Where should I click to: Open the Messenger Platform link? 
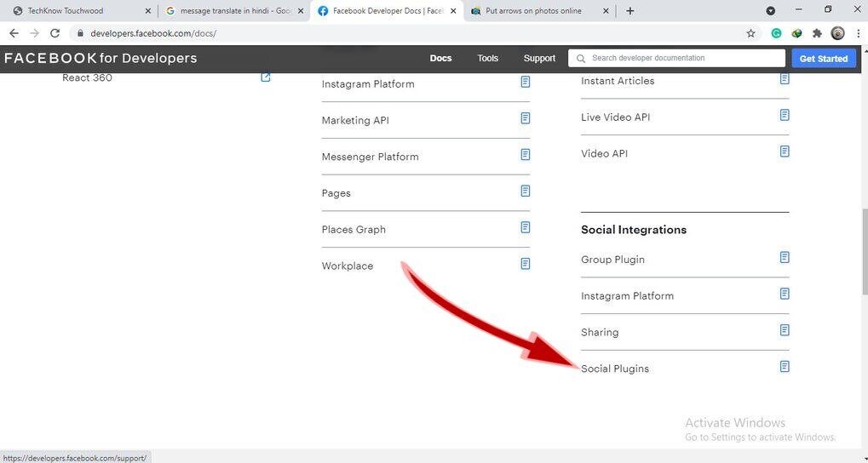point(370,157)
